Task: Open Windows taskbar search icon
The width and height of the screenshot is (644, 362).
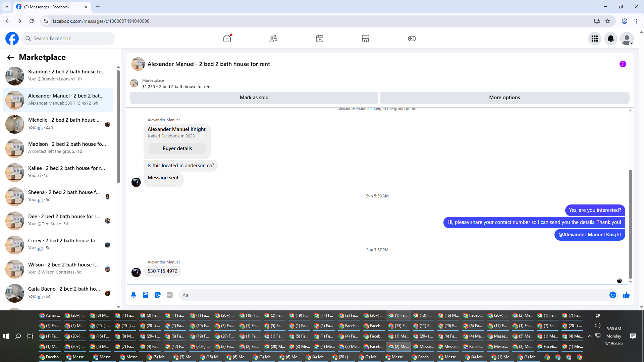Action: 18,336
